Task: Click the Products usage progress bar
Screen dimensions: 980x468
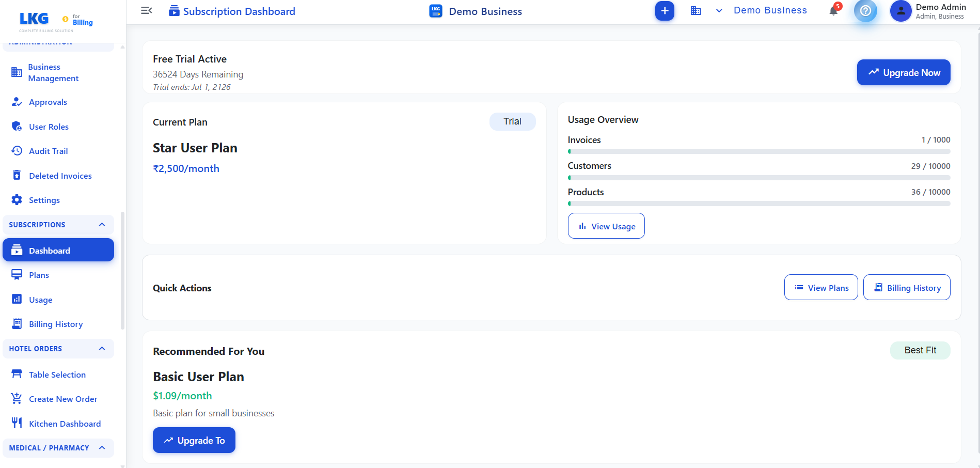Action: [x=759, y=204]
